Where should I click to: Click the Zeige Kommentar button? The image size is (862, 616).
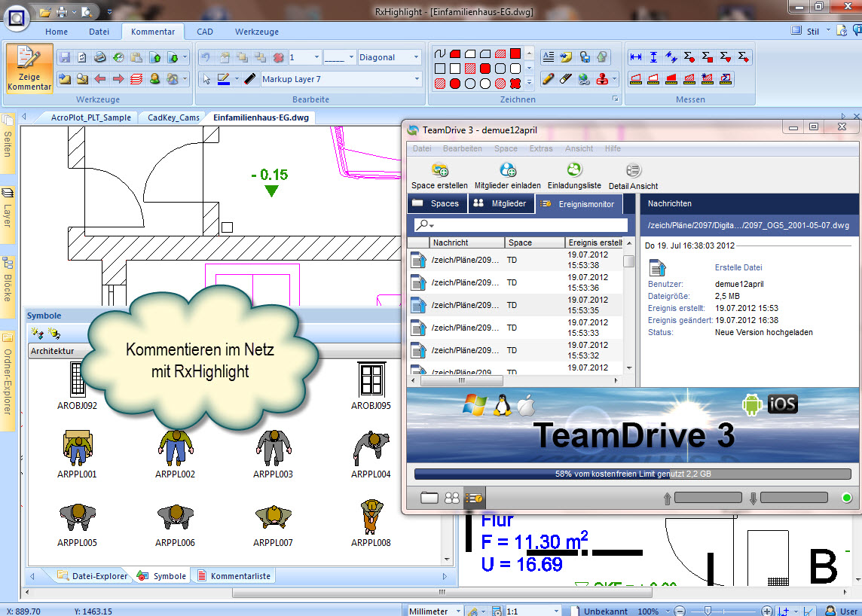[x=30, y=67]
